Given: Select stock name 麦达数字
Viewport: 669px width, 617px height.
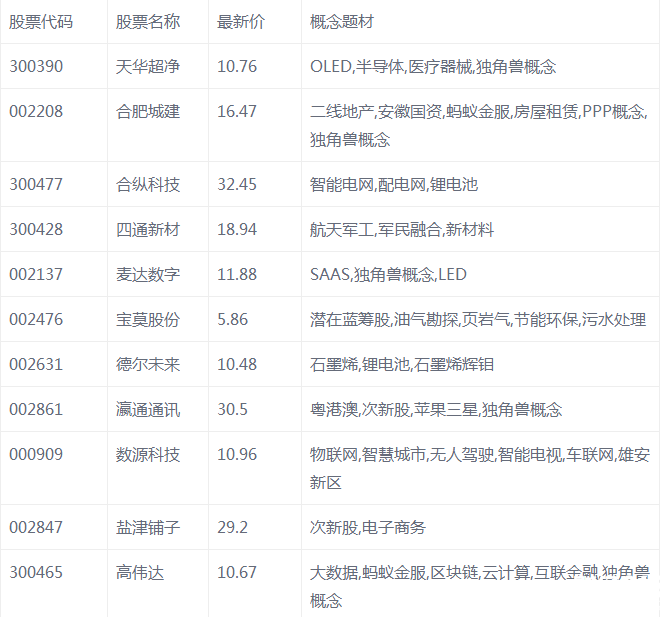Looking at the screenshot, I should [x=148, y=275].
